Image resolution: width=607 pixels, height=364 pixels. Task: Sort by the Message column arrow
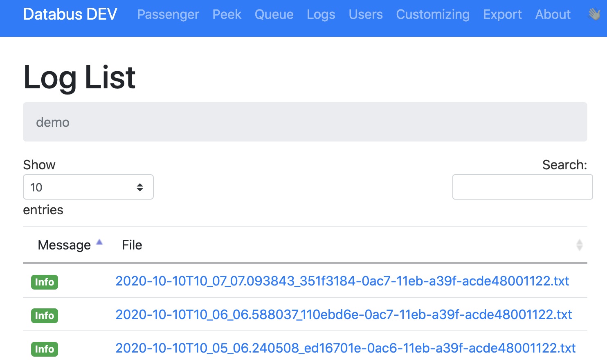click(x=99, y=242)
